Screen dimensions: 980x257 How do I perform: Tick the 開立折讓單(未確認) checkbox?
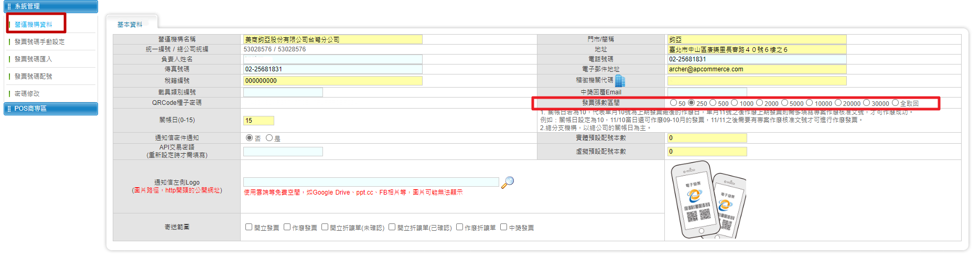tap(325, 227)
